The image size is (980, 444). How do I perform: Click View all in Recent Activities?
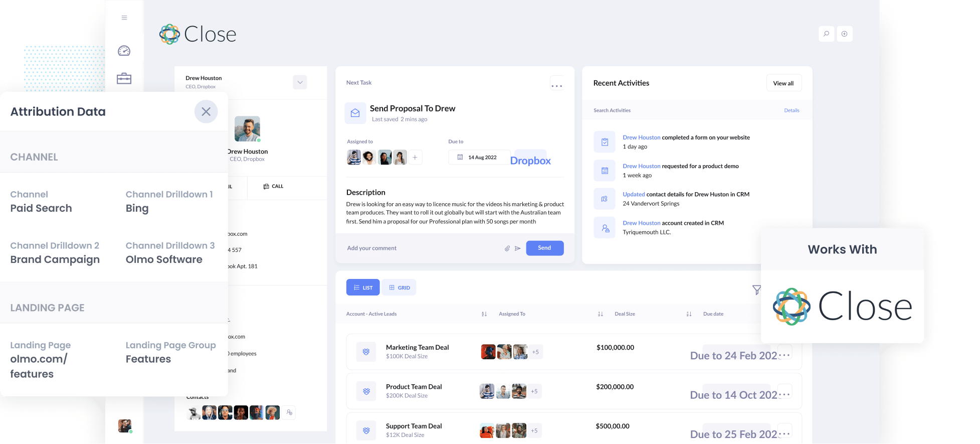pyautogui.click(x=783, y=83)
